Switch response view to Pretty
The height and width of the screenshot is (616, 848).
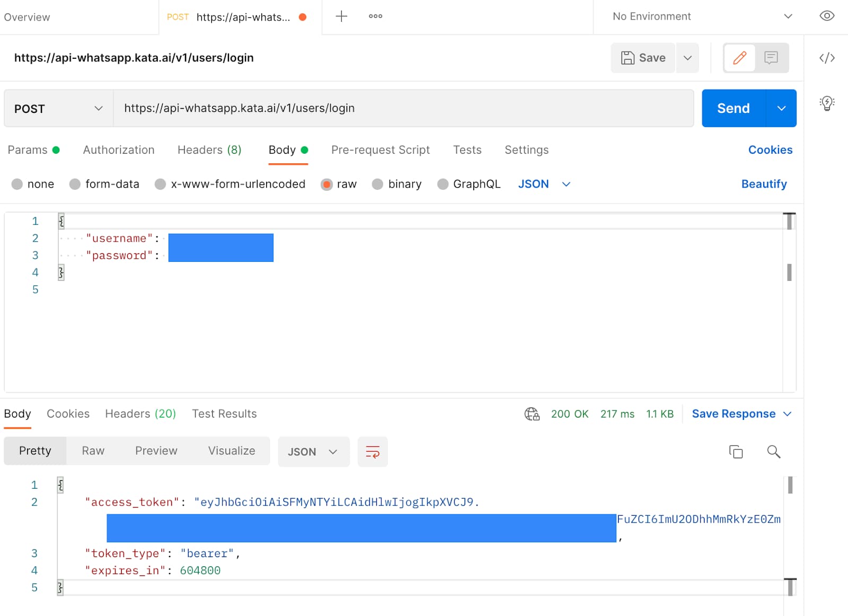pyautogui.click(x=35, y=451)
